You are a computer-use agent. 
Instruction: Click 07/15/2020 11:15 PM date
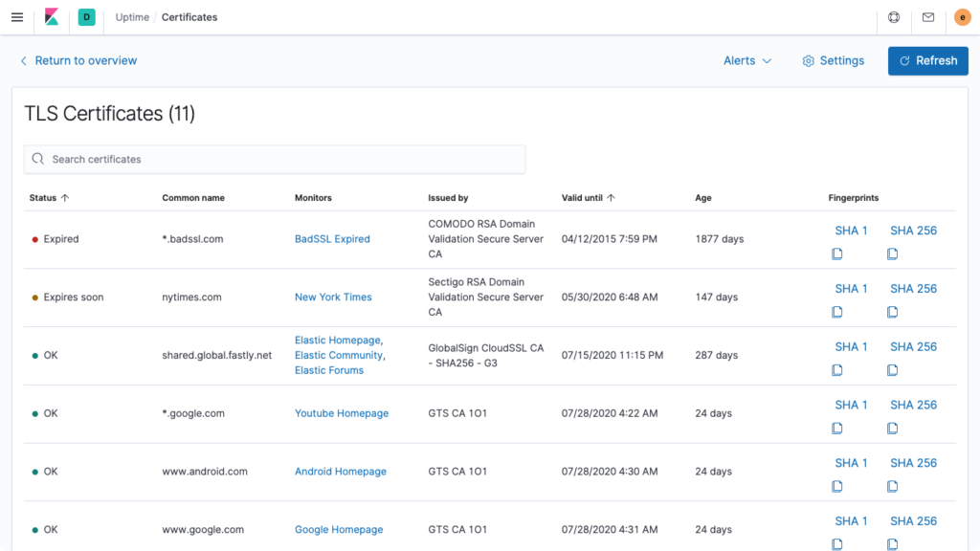coord(612,355)
